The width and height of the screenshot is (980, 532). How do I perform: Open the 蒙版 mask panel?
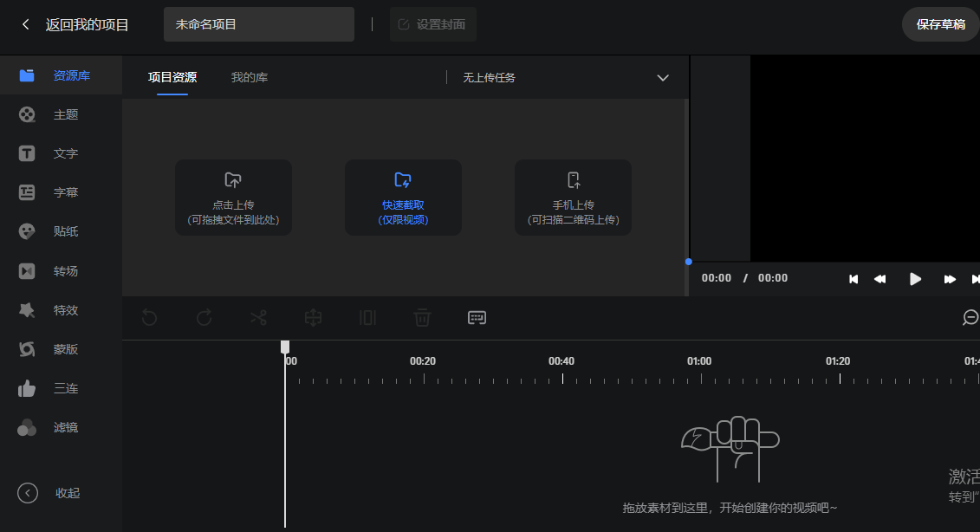click(61, 349)
